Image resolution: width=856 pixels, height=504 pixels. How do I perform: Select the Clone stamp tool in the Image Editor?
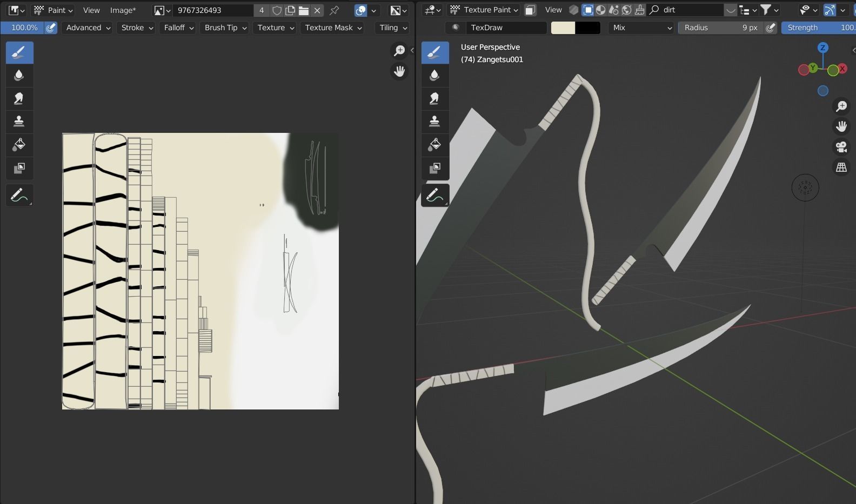[19, 122]
